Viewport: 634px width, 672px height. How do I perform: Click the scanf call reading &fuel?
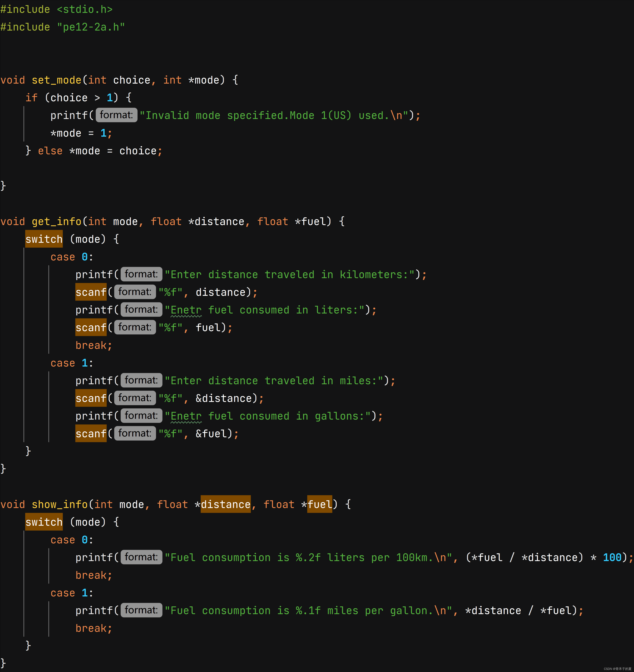91,434
